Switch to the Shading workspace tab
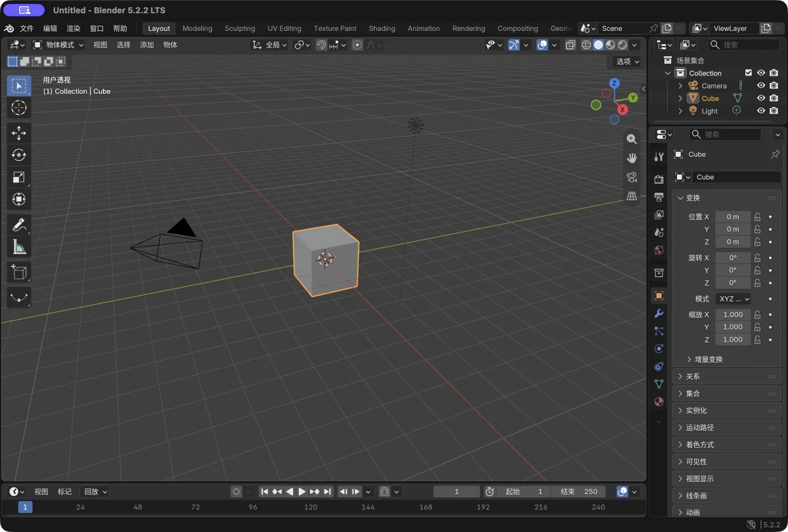 [382, 28]
